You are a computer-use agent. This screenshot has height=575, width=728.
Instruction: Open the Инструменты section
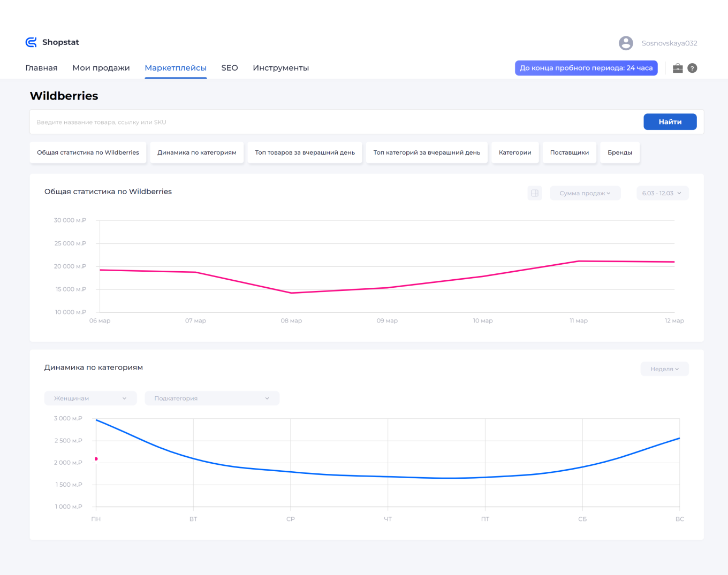pos(280,68)
